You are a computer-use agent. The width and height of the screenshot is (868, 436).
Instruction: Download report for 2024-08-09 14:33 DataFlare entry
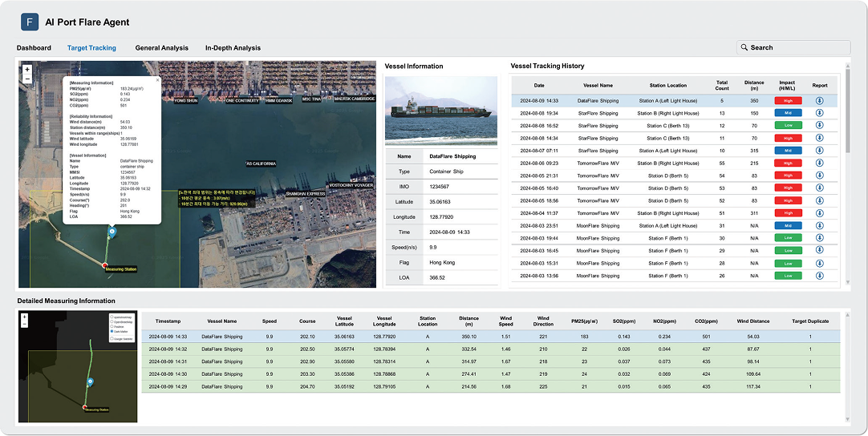pyautogui.click(x=820, y=101)
